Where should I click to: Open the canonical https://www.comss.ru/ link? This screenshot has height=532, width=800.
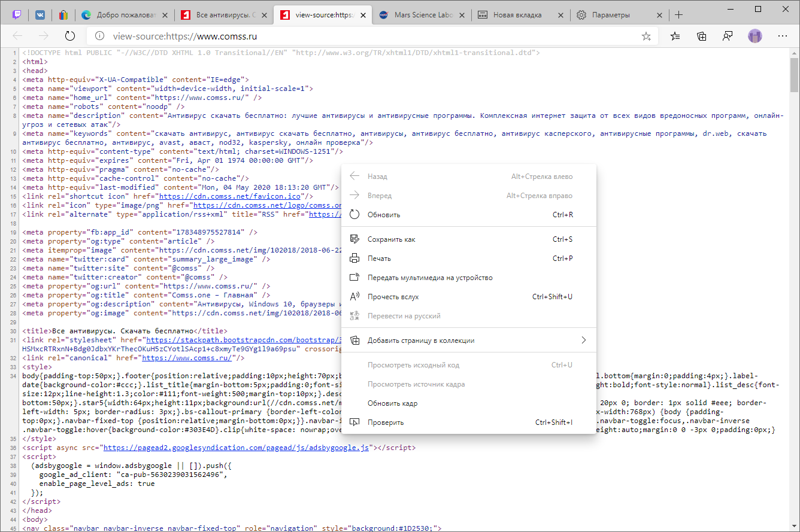point(186,358)
